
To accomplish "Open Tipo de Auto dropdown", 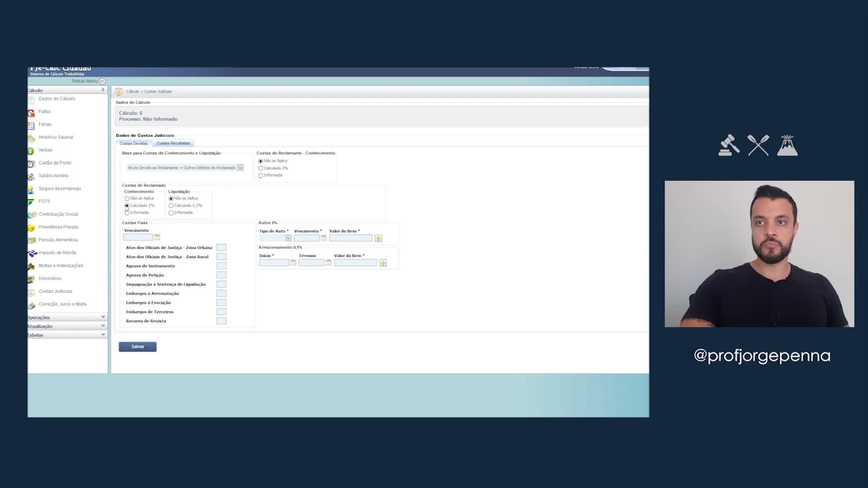I will tap(275, 238).
